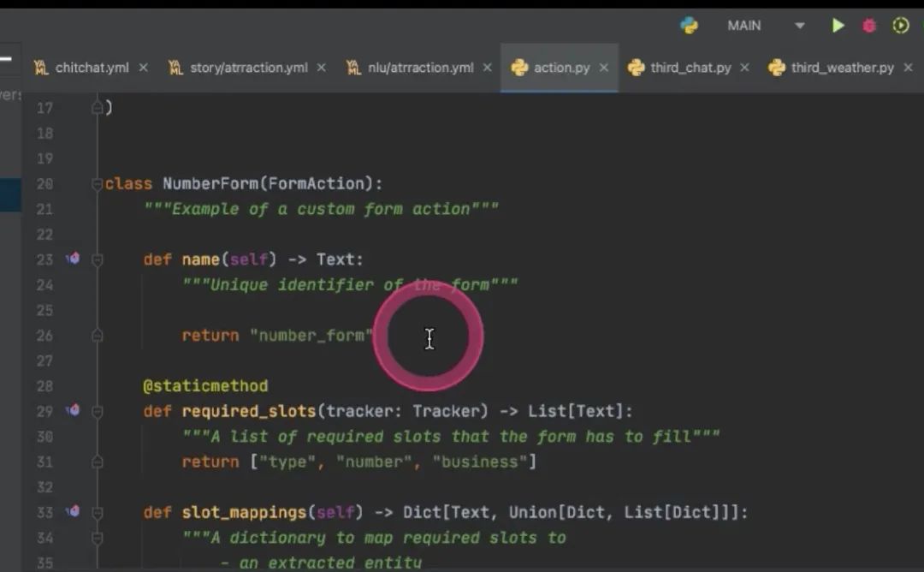Close the chitchat.yml tab
Viewport: 924px width, 572px height.
click(143, 68)
